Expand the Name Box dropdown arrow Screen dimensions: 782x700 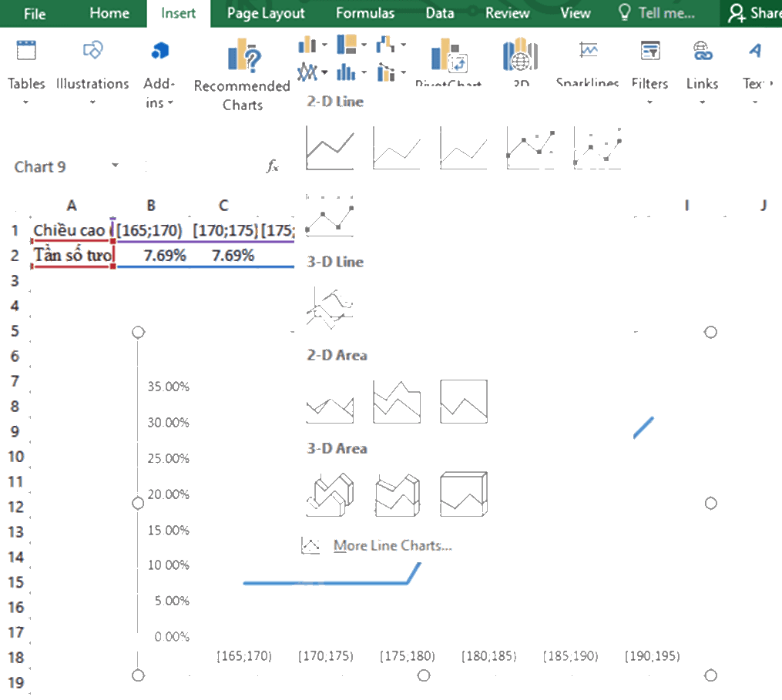116,166
